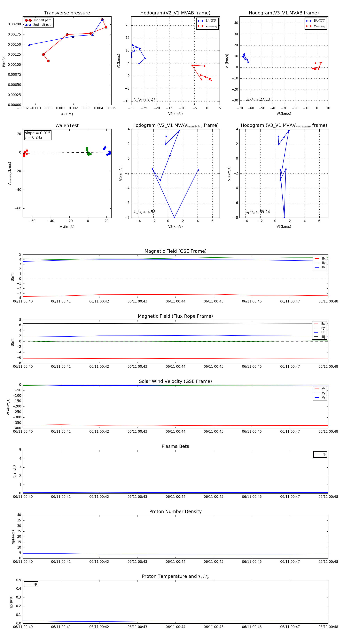
Task: Click 'Hodogram(V3_V1 MVAB frame)' title
Action: [x=284, y=13]
